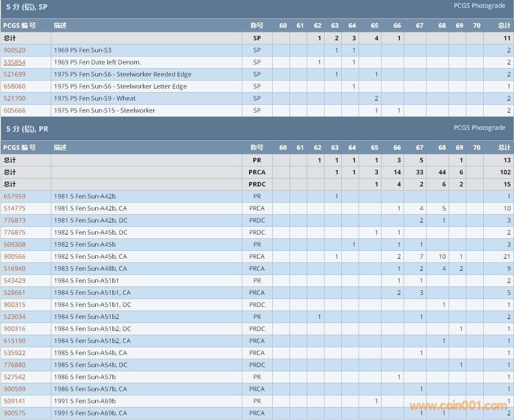Select PCGS number 900566
This screenshot has width=514, height=420.
click(15, 257)
